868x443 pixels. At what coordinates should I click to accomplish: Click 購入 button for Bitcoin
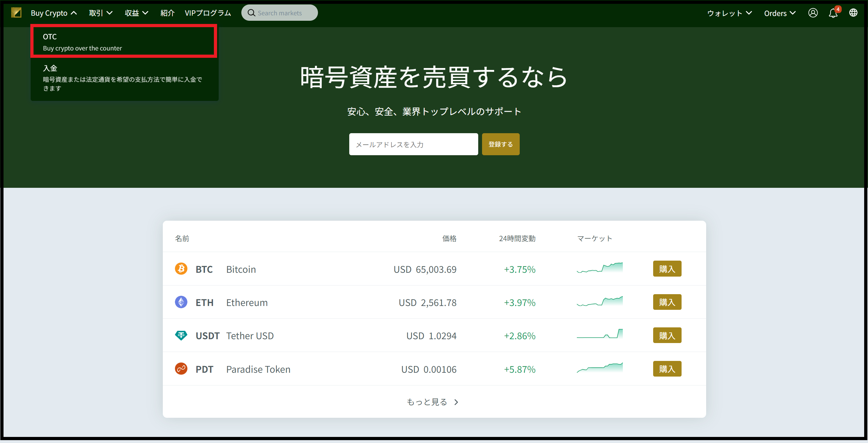(x=667, y=269)
